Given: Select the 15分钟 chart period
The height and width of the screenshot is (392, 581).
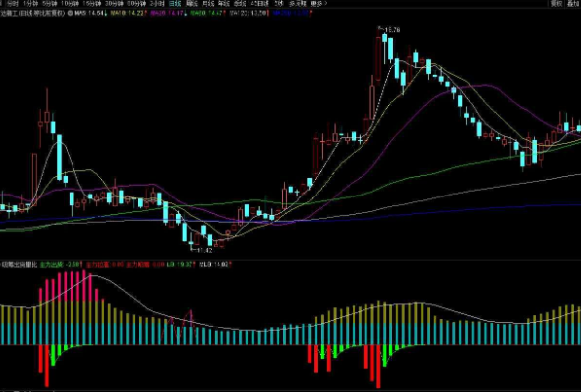Looking at the screenshot, I should click(92, 4).
